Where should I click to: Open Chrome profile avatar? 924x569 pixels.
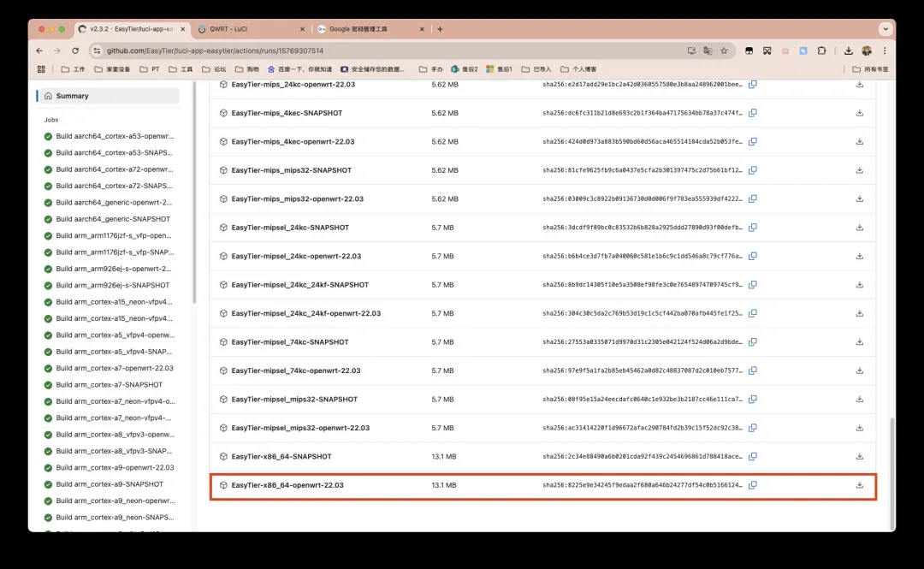(866, 50)
